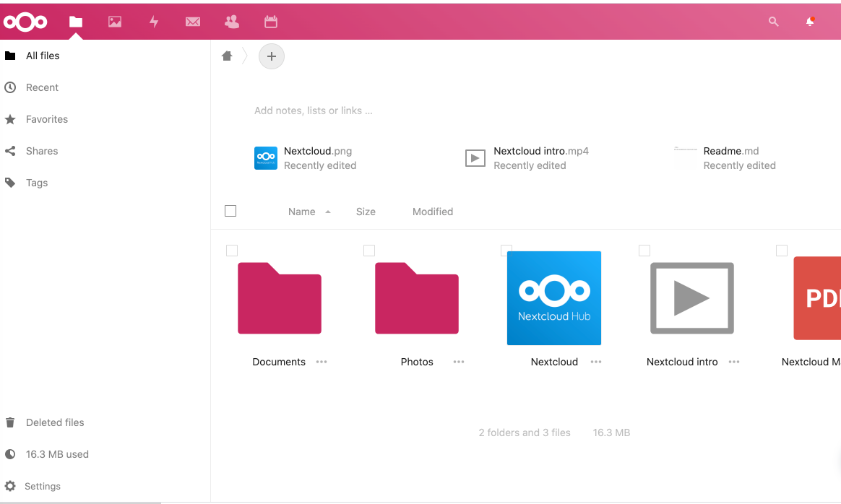
Task: Click the Documents folder name label
Action: click(279, 362)
